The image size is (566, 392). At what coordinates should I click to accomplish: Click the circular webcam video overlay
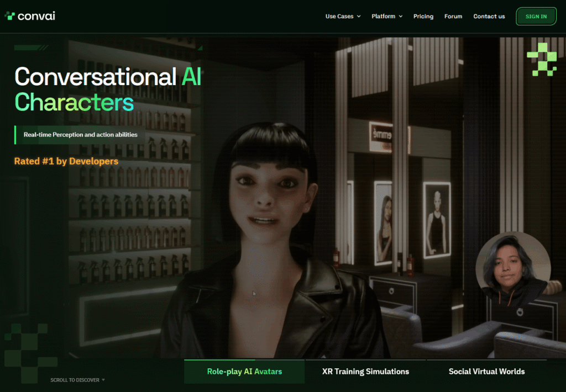pos(513,269)
